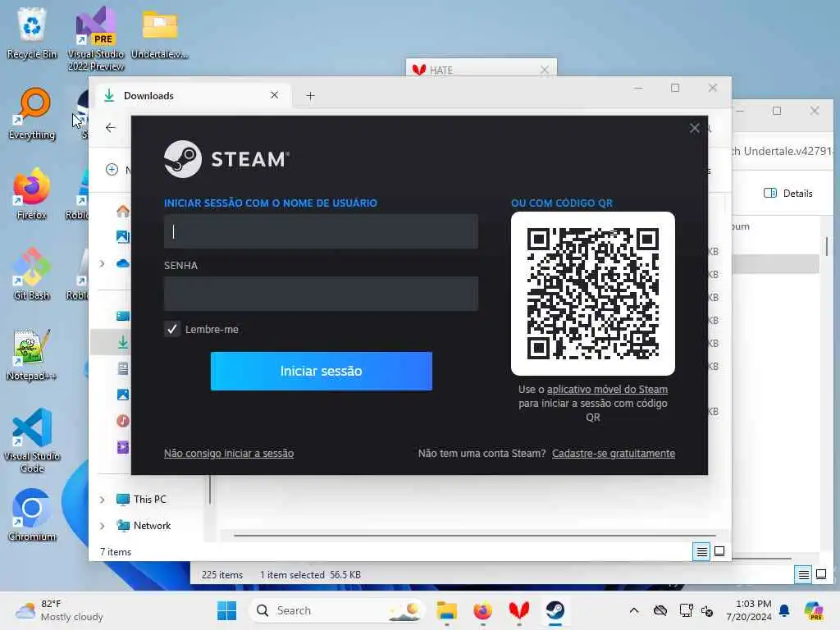Click the Downloads window horizontal scrollbar
This screenshot has height=630, width=840.
475,535
